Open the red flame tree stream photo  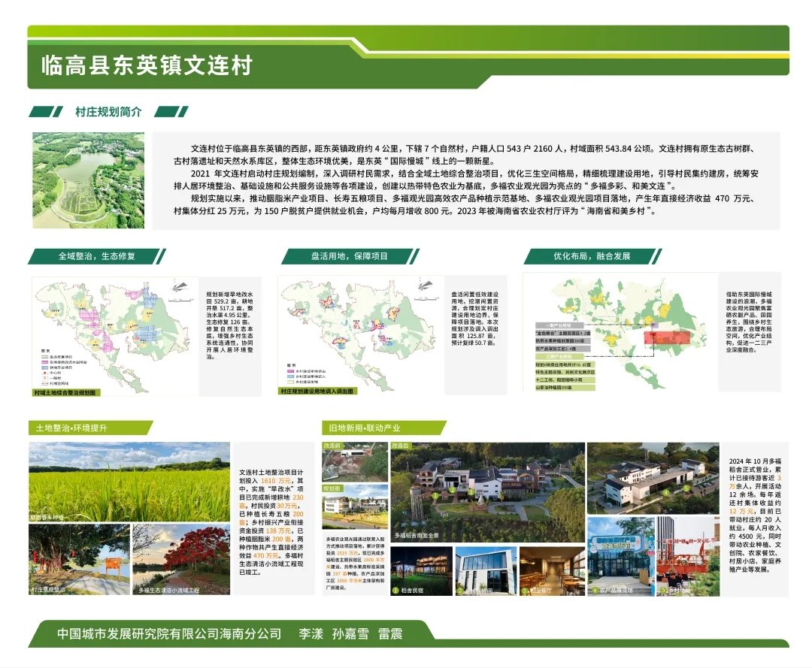pyautogui.click(x=181, y=560)
